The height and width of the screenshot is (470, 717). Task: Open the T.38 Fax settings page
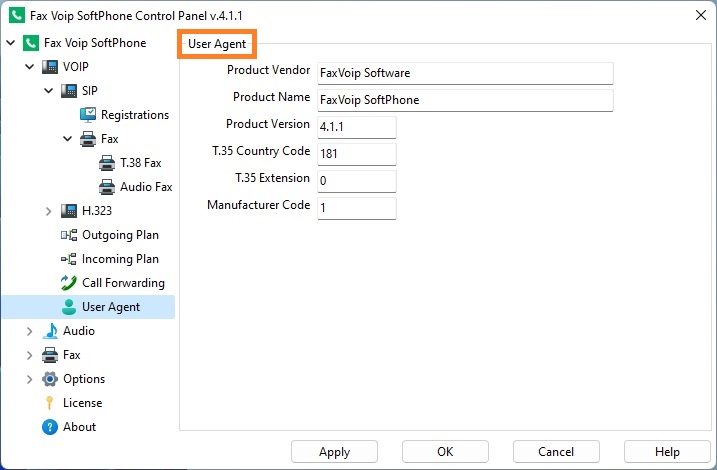pos(141,163)
